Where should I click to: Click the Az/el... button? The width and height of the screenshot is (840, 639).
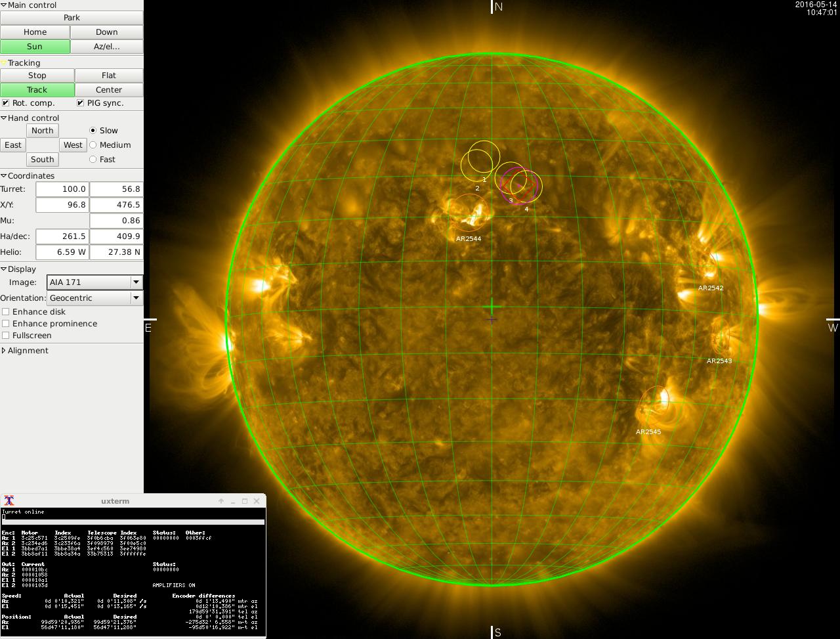coord(106,47)
